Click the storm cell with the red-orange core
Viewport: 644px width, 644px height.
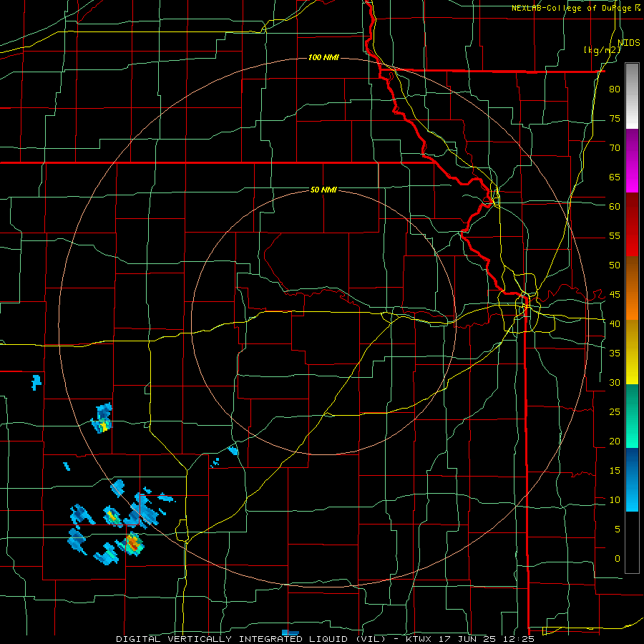132,543
